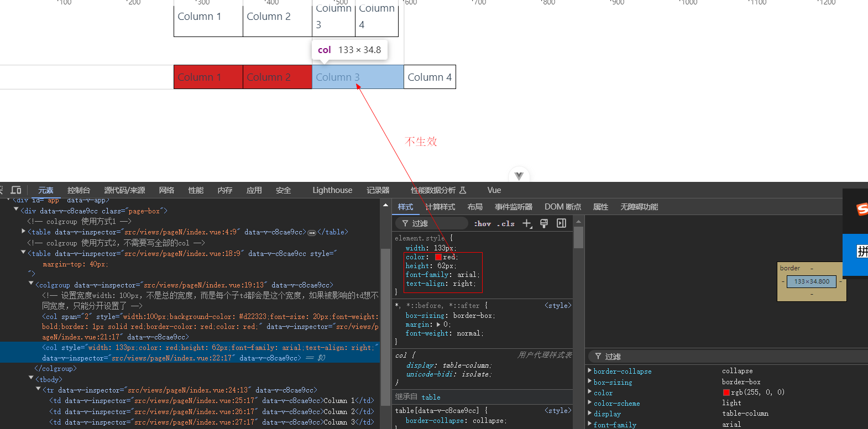Expand the display computed property
Screen dimensions: 868x429
(589, 413)
